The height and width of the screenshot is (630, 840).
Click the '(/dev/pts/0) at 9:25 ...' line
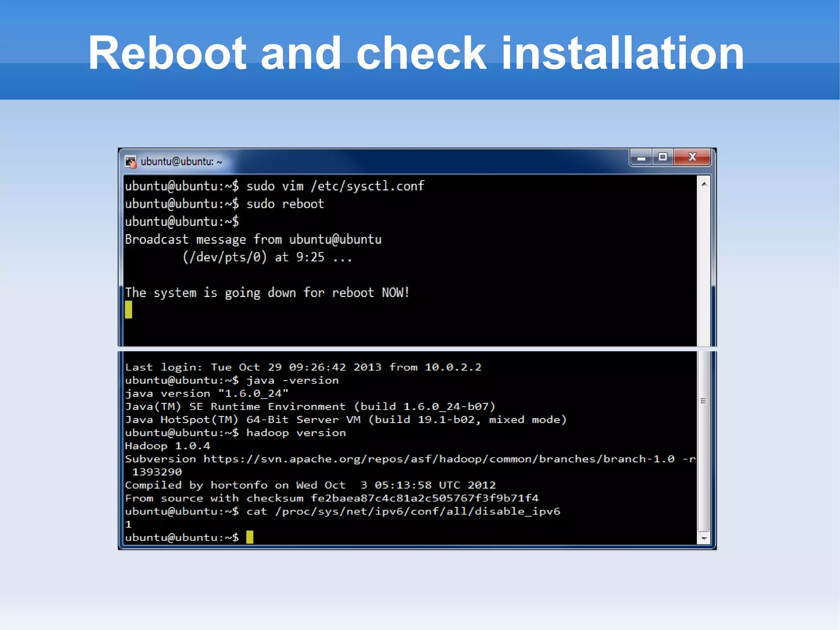pos(267,257)
